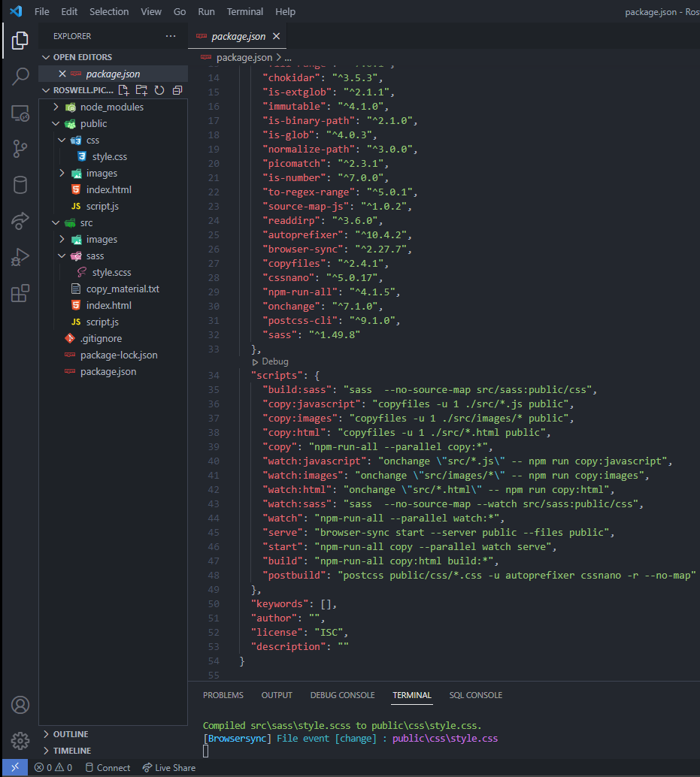700x777 pixels.
Task: Open Run and Debug view
Action: click(20, 257)
